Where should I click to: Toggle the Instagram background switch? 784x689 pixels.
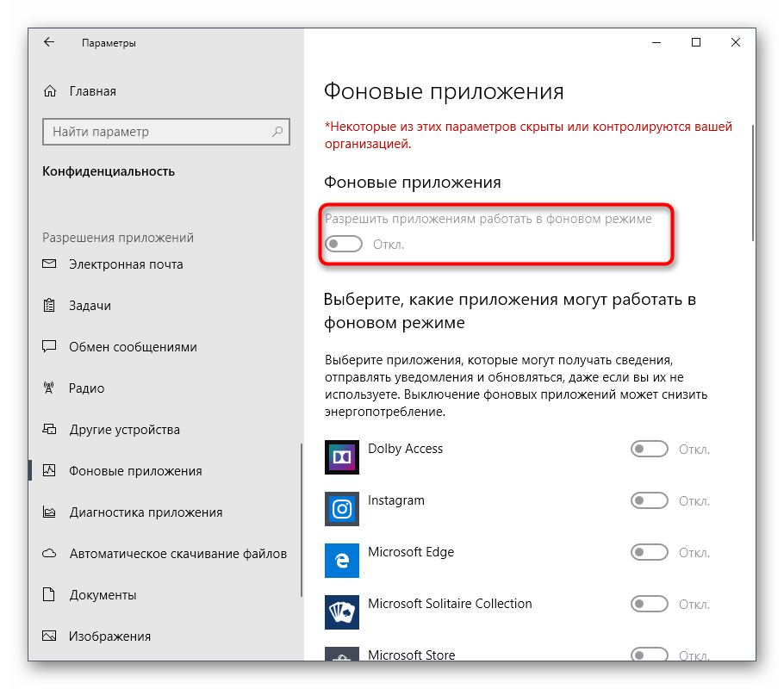click(x=650, y=500)
